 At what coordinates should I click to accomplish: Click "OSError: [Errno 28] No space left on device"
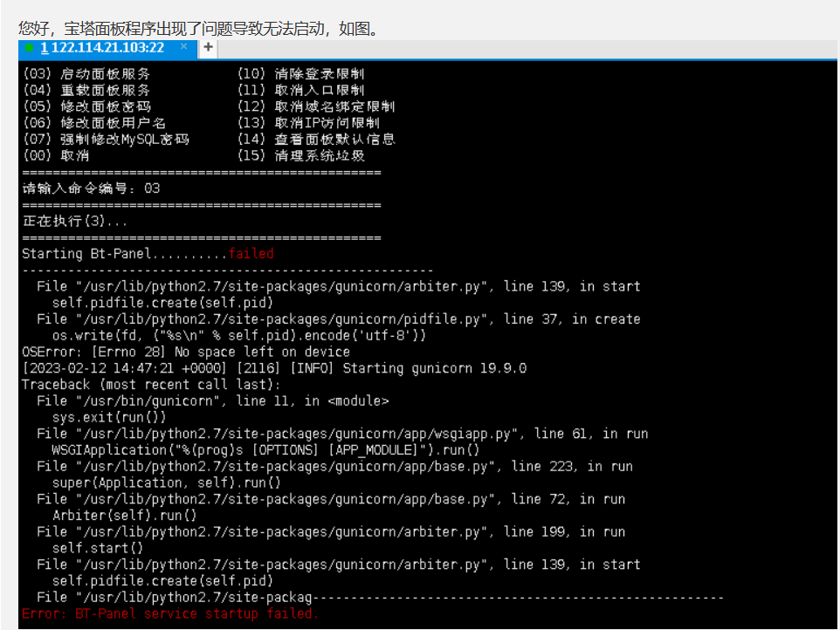186,353
